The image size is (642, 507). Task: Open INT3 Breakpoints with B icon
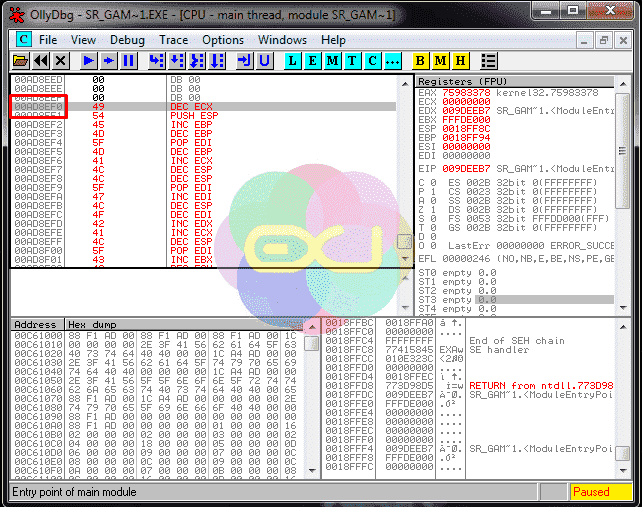pos(420,61)
